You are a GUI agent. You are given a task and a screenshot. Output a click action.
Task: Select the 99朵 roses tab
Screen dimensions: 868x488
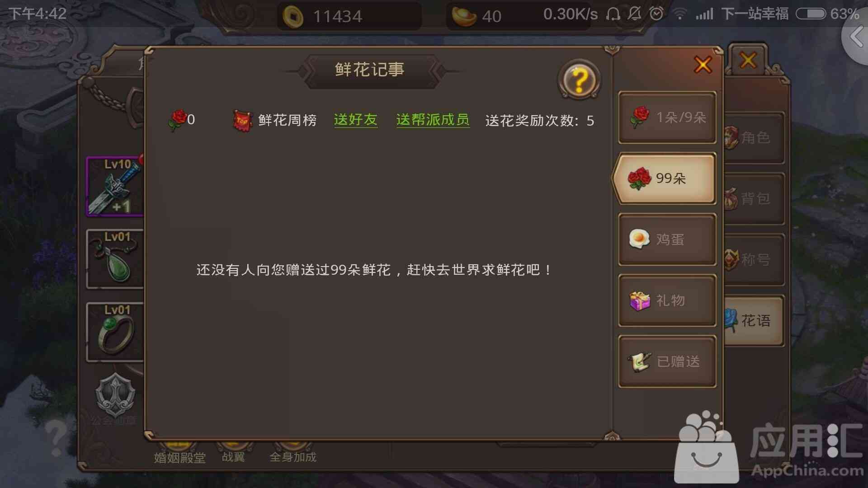[x=665, y=178]
